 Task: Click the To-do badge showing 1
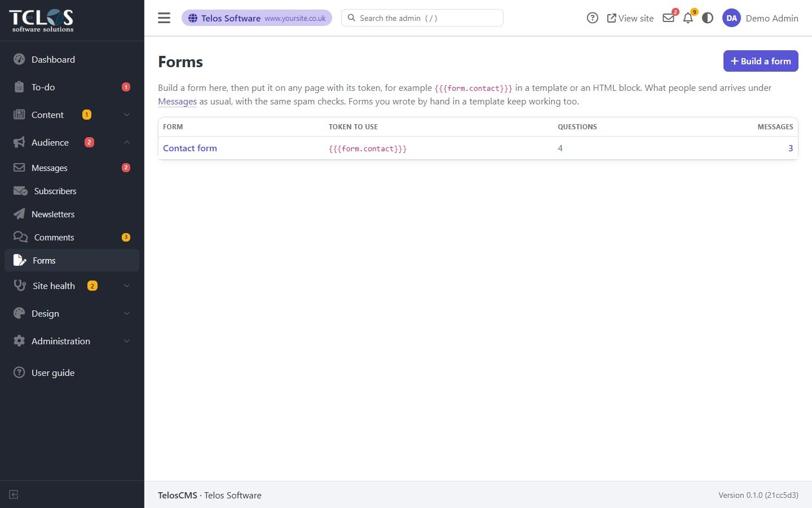(126, 87)
